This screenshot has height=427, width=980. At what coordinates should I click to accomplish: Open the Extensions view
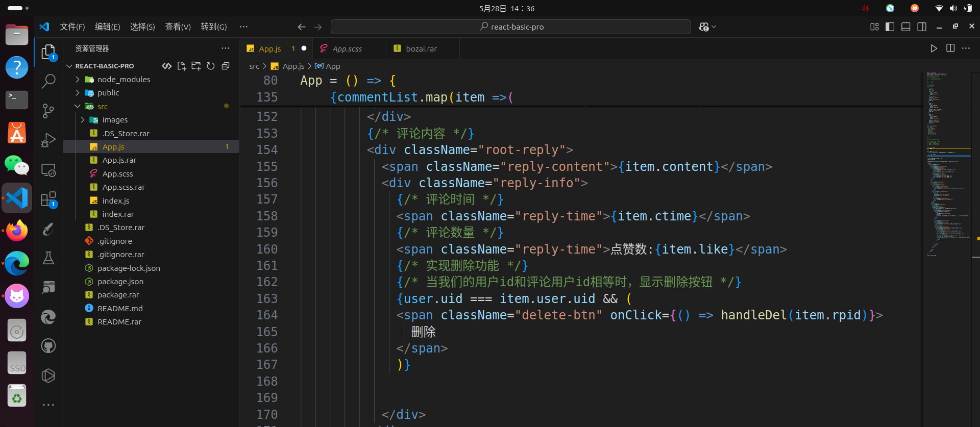[48, 199]
